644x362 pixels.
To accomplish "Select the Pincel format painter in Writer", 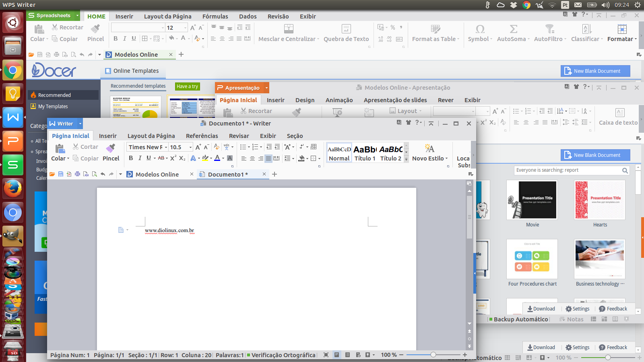I will click(x=111, y=153).
